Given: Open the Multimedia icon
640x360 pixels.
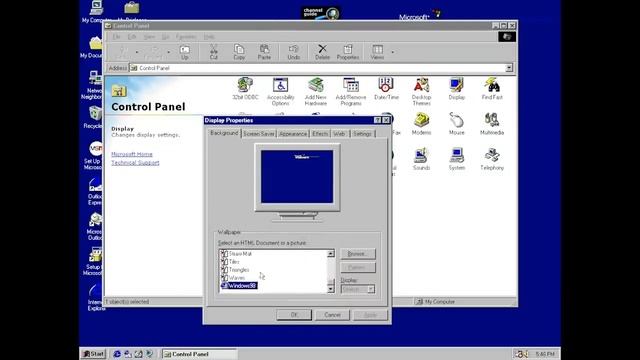Looking at the screenshot, I should (x=492, y=124).
